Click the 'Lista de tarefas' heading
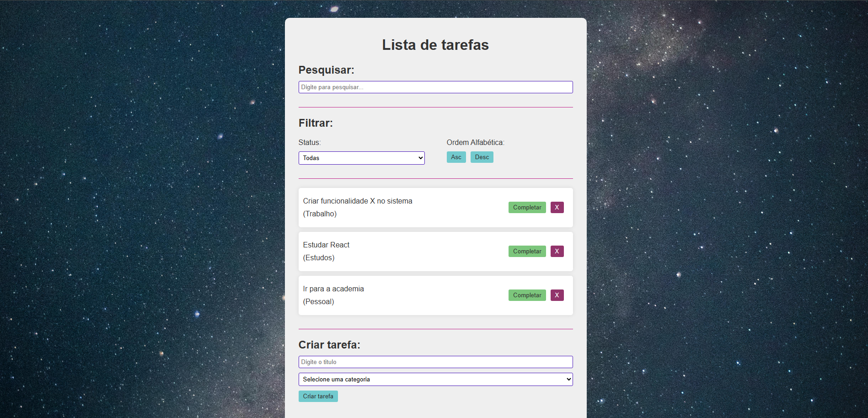This screenshot has width=868, height=418. pyautogui.click(x=435, y=44)
